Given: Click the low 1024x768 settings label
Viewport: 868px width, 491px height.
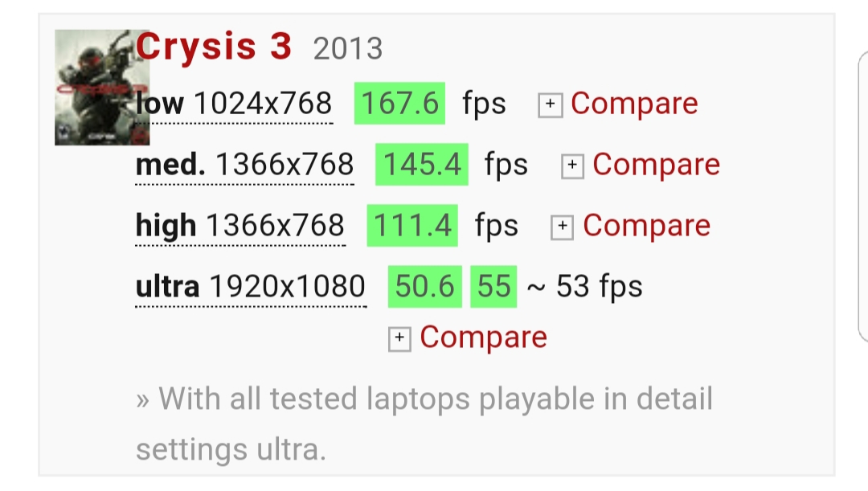Looking at the screenshot, I should click(x=234, y=104).
